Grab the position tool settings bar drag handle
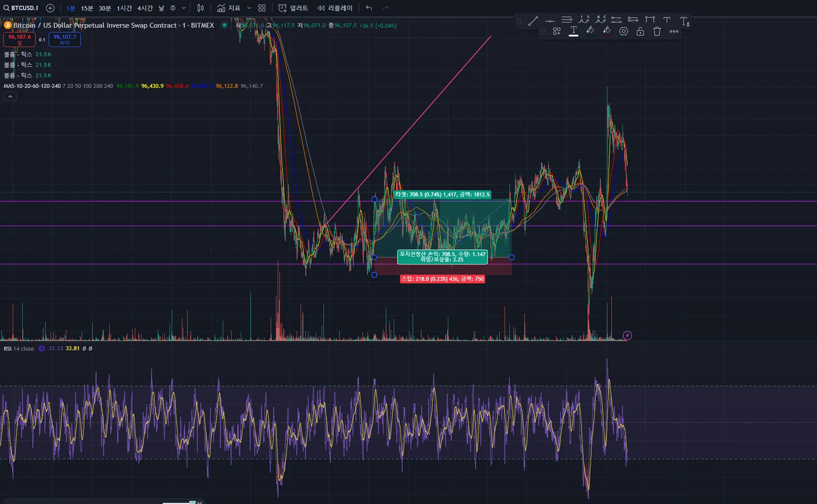Screen dimensions: 817x504 pos(543,31)
